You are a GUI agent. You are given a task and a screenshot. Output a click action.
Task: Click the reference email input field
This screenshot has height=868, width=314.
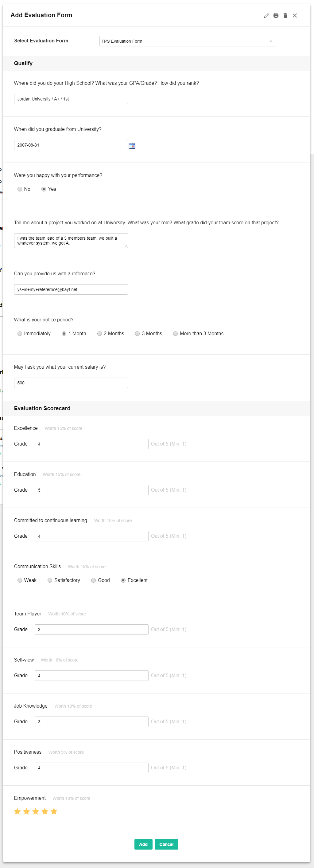point(71,289)
